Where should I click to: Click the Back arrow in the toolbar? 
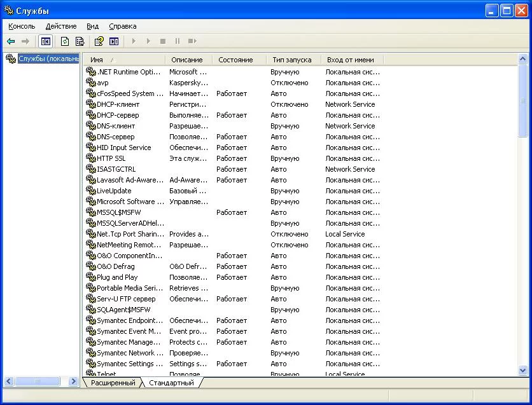click(11, 41)
